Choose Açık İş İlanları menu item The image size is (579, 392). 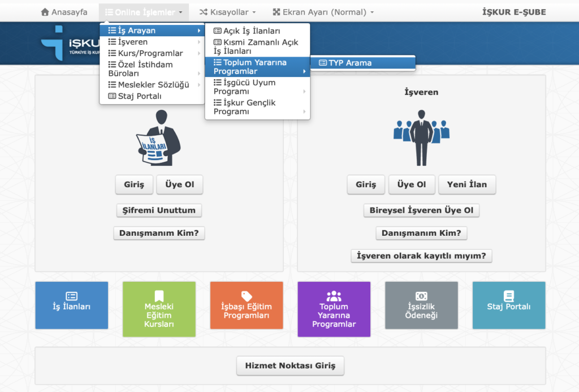coord(251,31)
